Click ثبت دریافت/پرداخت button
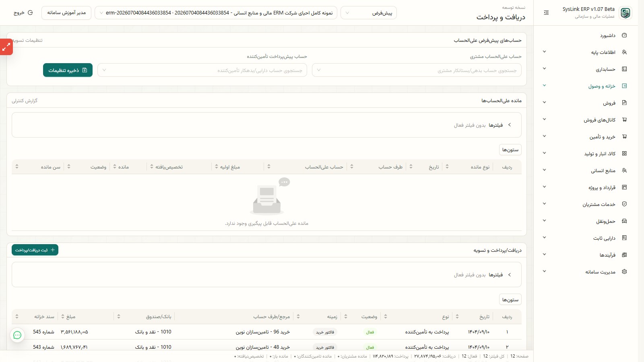 35,250
